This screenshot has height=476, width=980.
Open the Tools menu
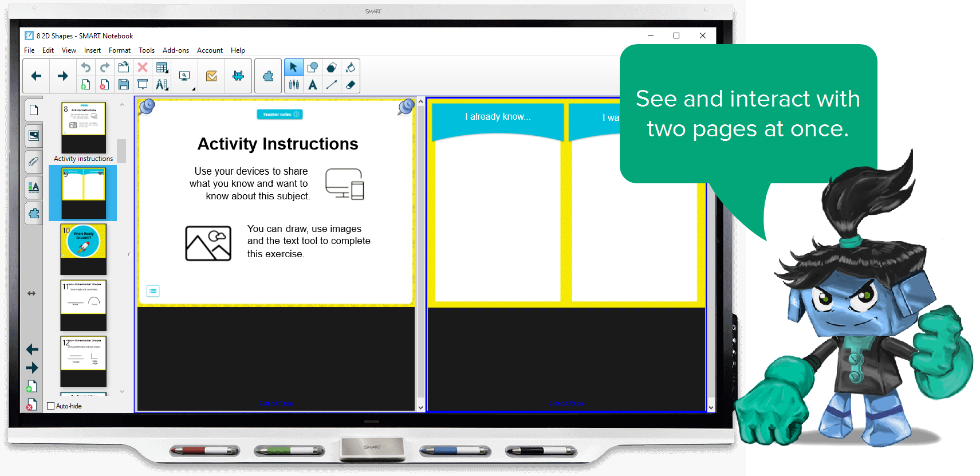tap(147, 50)
